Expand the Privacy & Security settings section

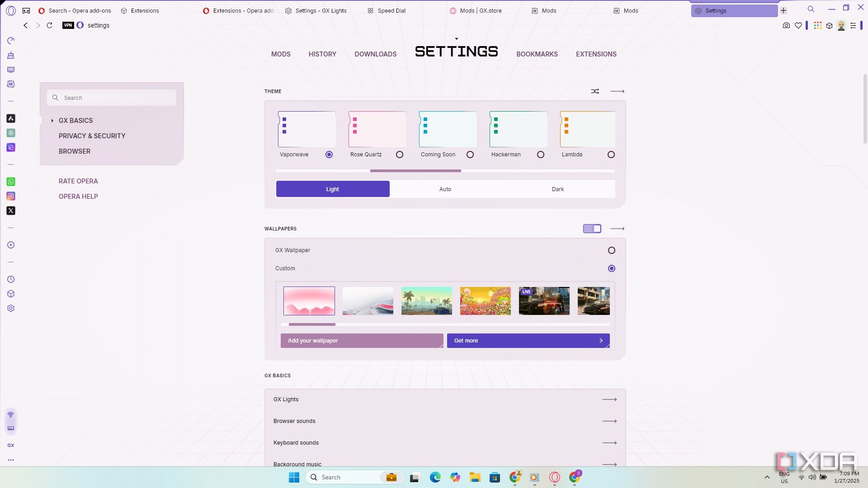click(x=92, y=136)
